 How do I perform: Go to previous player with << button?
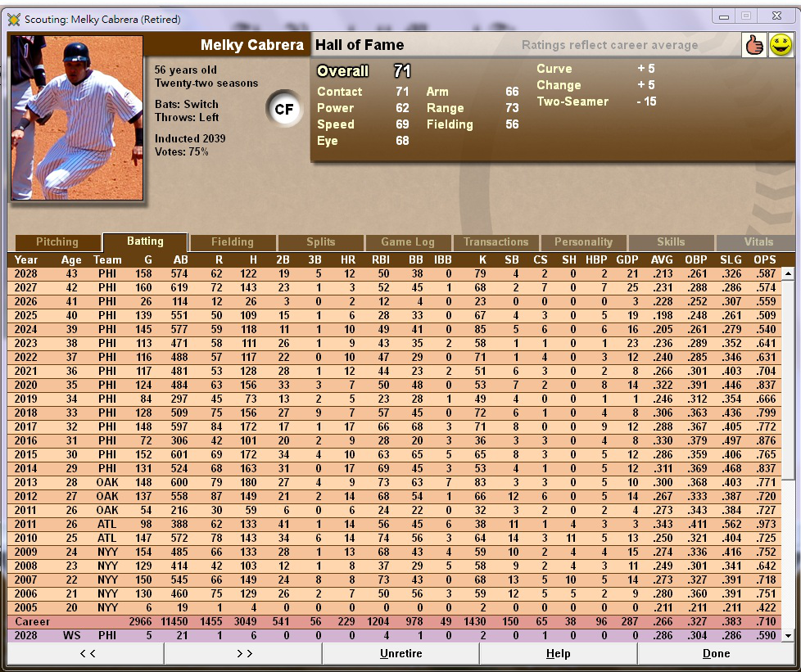pos(86,654)
